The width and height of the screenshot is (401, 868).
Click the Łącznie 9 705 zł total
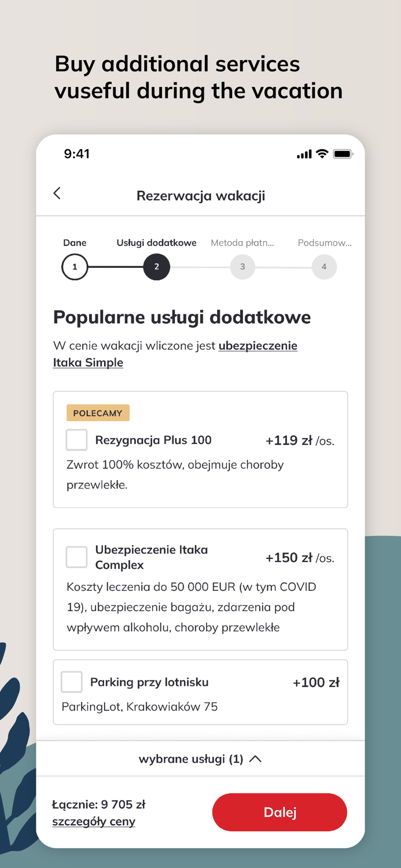(100, 804)
